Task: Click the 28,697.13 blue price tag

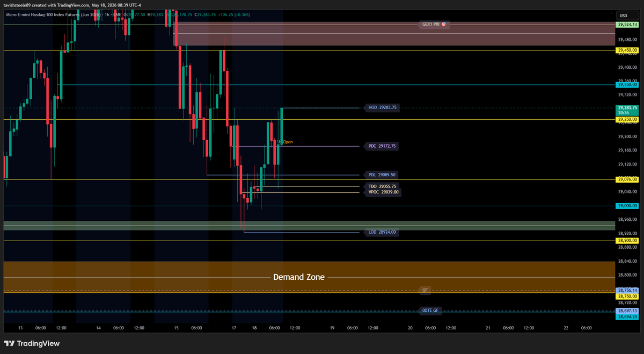Action: pos(627,310)
